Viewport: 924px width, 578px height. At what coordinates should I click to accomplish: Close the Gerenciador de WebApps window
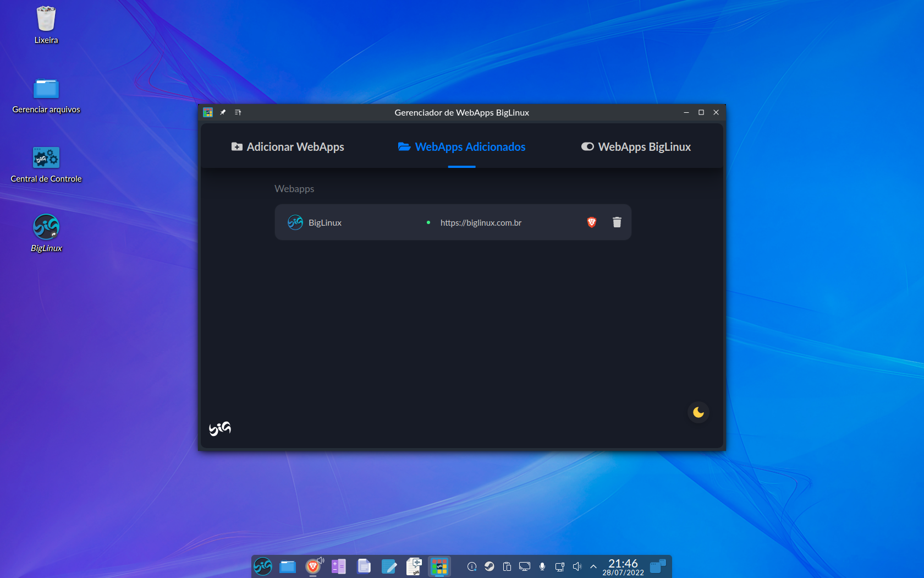coord(716,112)
